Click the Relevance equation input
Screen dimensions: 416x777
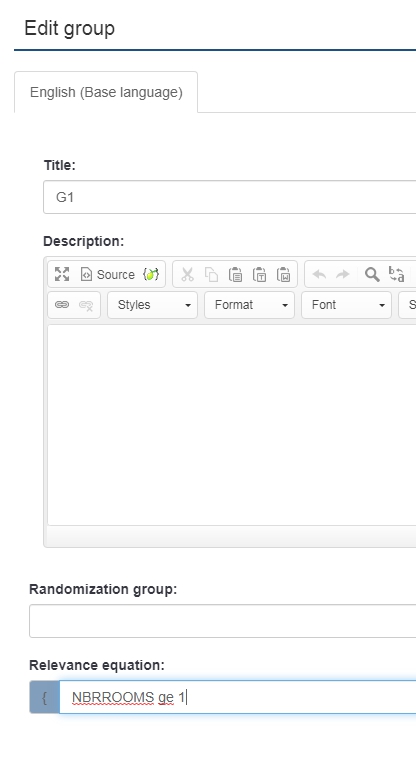238,697
